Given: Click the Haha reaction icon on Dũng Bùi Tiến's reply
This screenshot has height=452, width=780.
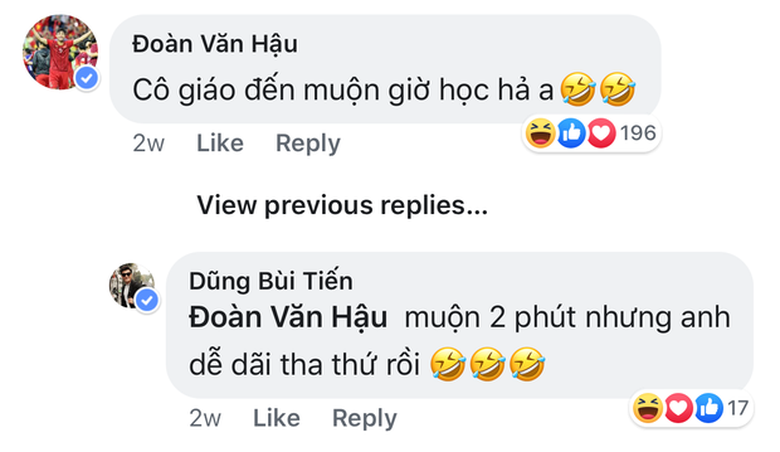Looking at the screenshot, I should [x=651, y=407].
